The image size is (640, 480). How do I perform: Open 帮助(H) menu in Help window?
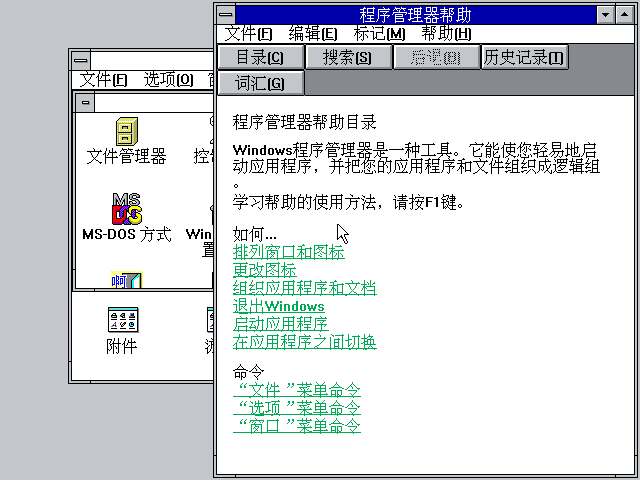pos(446,34)
